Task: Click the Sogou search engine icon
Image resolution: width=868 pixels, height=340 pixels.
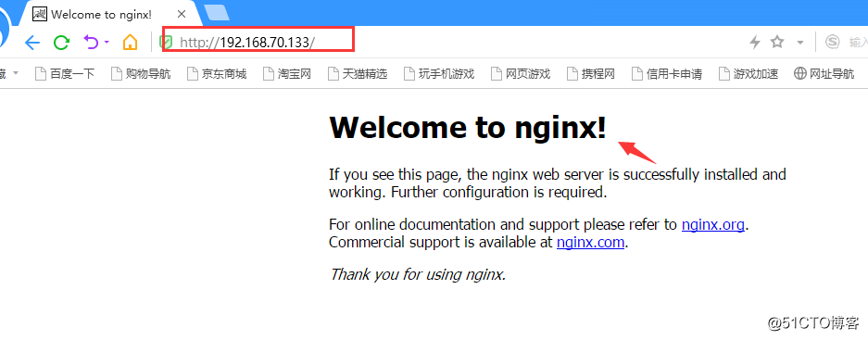Action: click(832, 42)
